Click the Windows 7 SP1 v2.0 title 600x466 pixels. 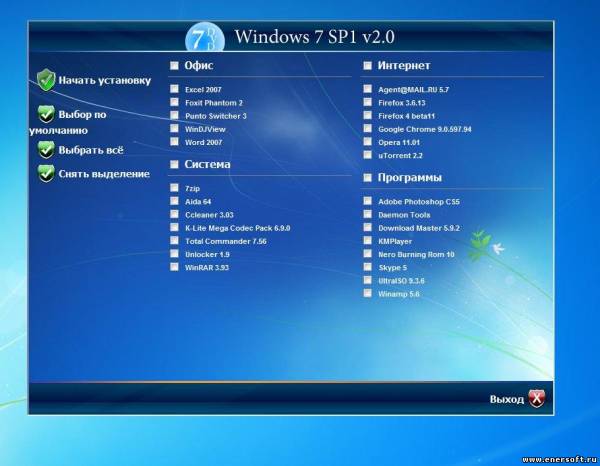pyautogui.click(x=314, y=37)
